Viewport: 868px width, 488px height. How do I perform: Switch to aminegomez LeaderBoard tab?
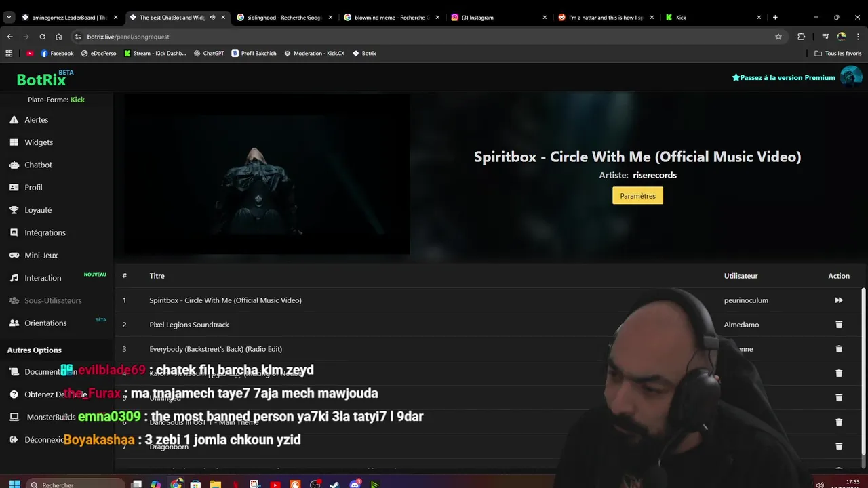coord(69,18)
